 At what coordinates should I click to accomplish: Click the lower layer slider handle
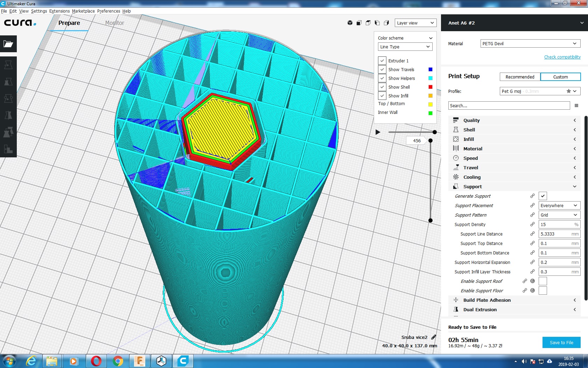pyautogui.click(x=430, y=220)
